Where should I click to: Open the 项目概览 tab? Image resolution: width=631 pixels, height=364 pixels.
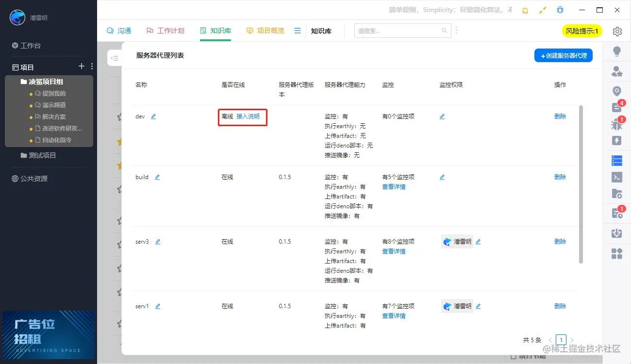click(265, 31)
